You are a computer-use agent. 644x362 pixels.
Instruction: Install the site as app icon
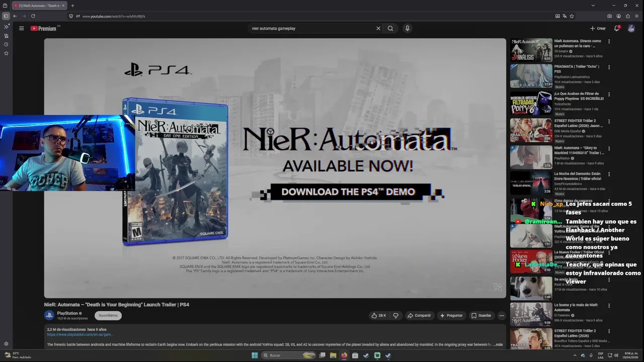click(557, 16)
